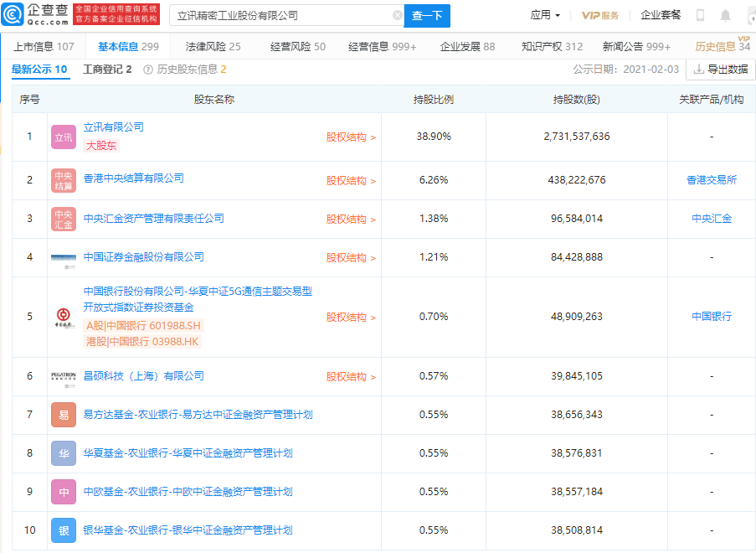This screenshot has width=756, height=553.
Task: Open the notification bell
Action: [x=725, y=15]
